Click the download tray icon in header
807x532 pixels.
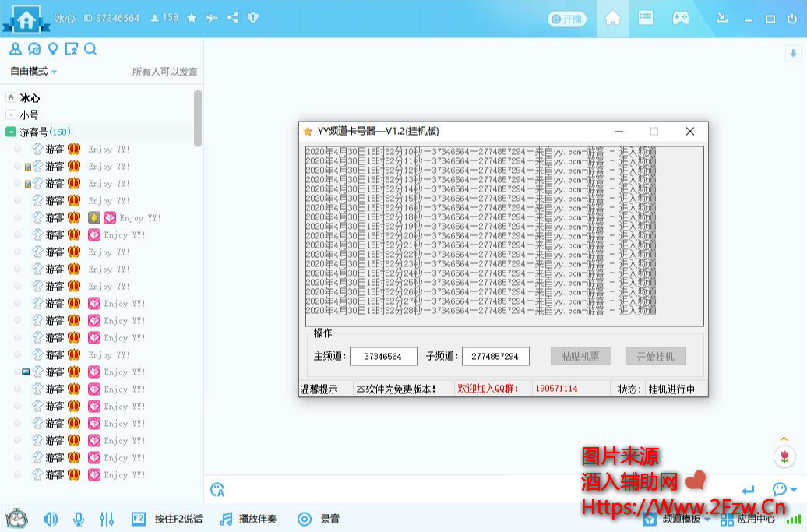click(x=722, y=19)
